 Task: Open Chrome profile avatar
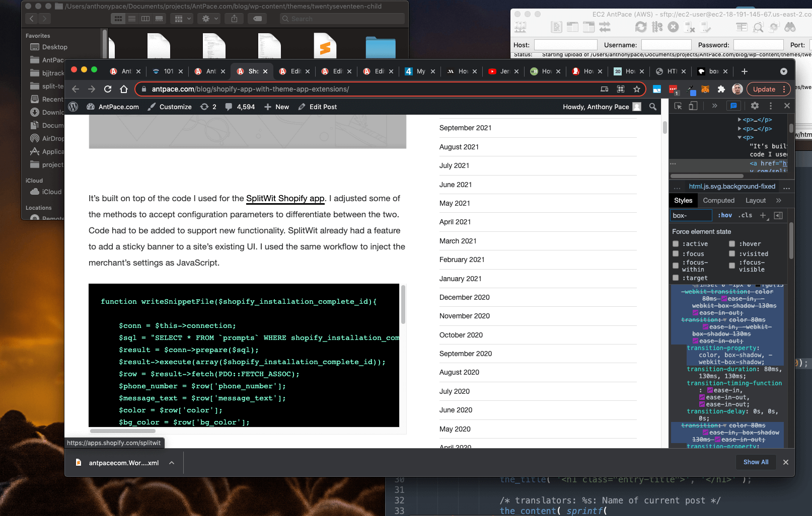pos(737,89)
